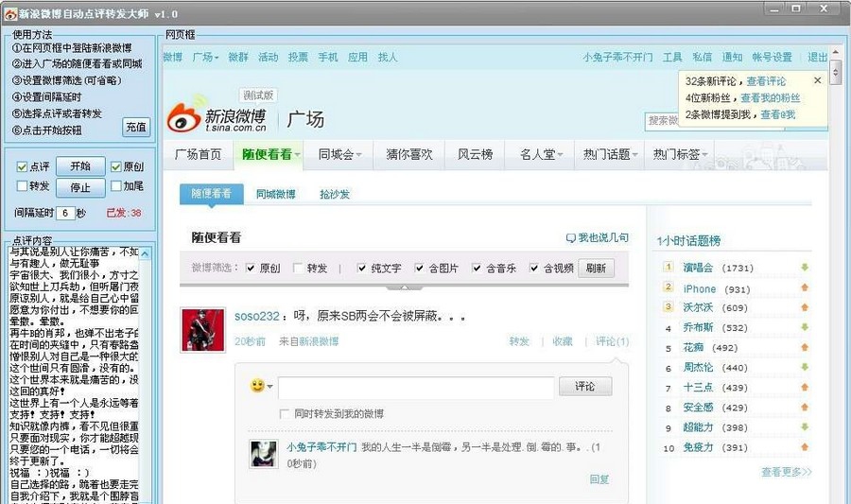Click rank 1 badge in topic list
The width and height of the screenshot is (851, 504).
pyautogui.click(x=669, y=267)
